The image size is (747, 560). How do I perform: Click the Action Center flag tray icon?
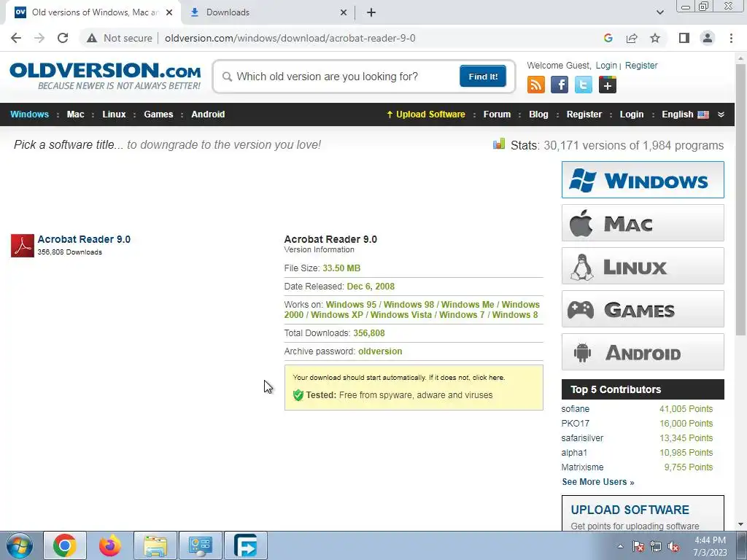point(638,547)
